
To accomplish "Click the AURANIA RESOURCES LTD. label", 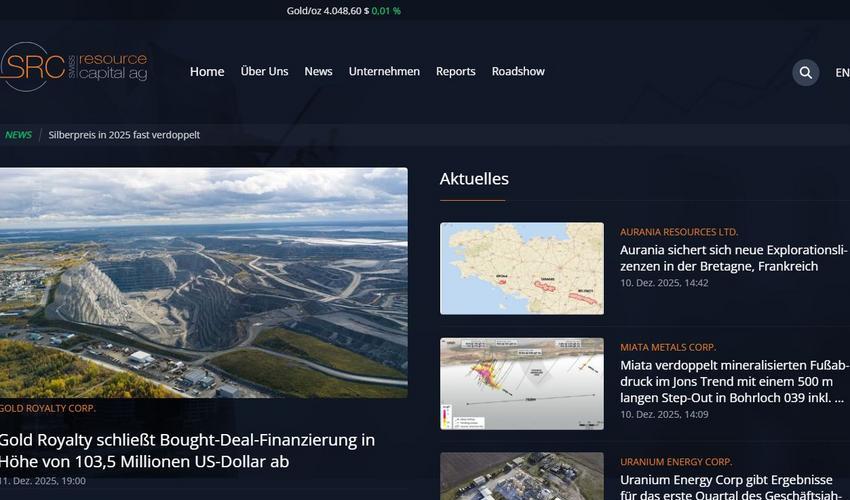I will (679, 232).
